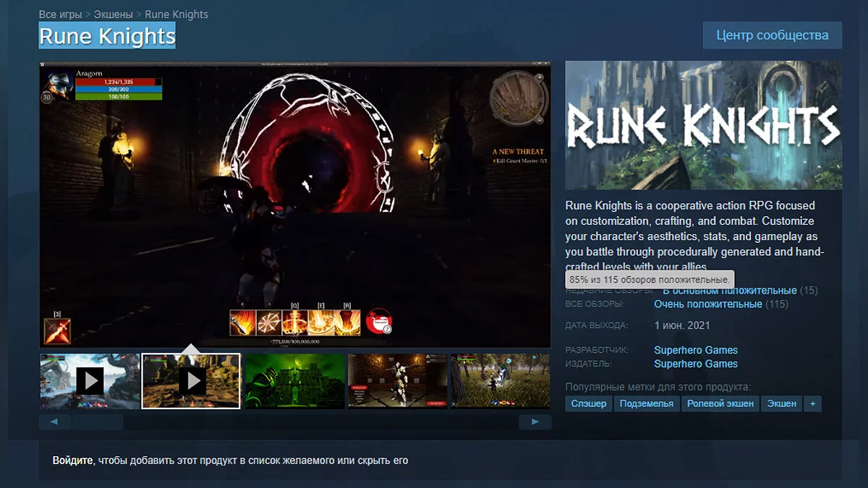Image resolution: width=868 pixels, height=488 pixels.
Task: Go to Все игры breadcrumb
Action: [59, 14]
